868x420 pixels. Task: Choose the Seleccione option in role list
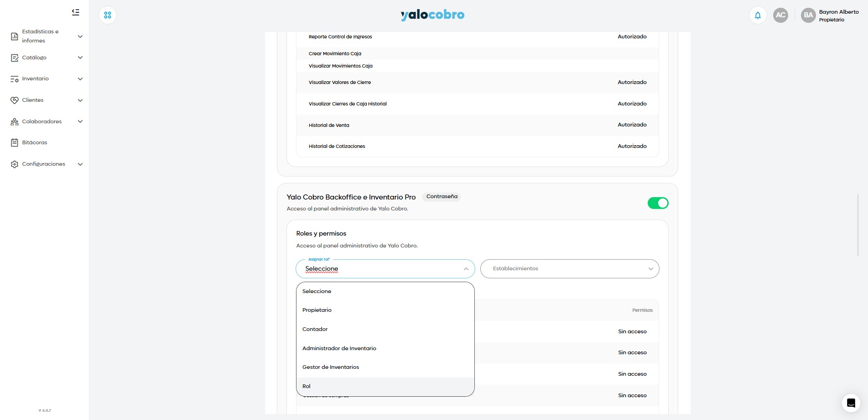385,291
